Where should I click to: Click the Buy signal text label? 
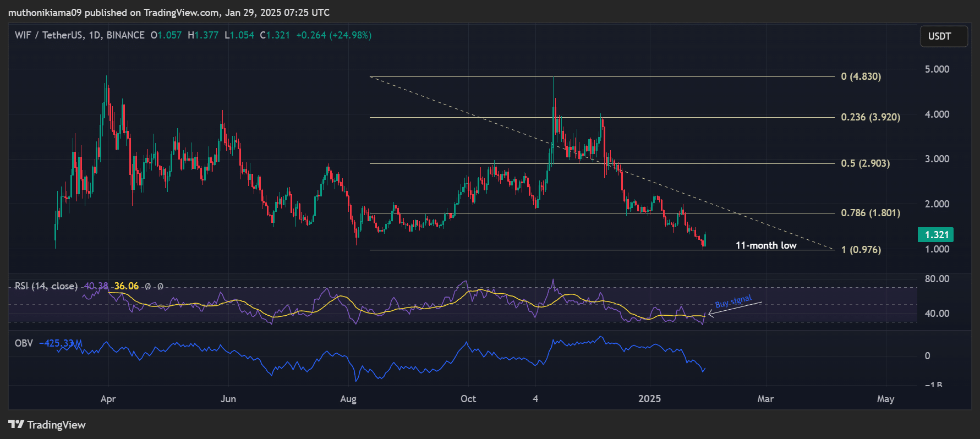pos(733,301)
